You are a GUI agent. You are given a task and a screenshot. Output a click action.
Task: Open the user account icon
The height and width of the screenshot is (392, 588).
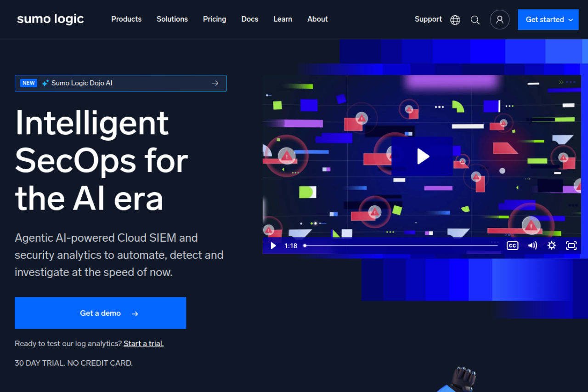[x=499, y=20]
